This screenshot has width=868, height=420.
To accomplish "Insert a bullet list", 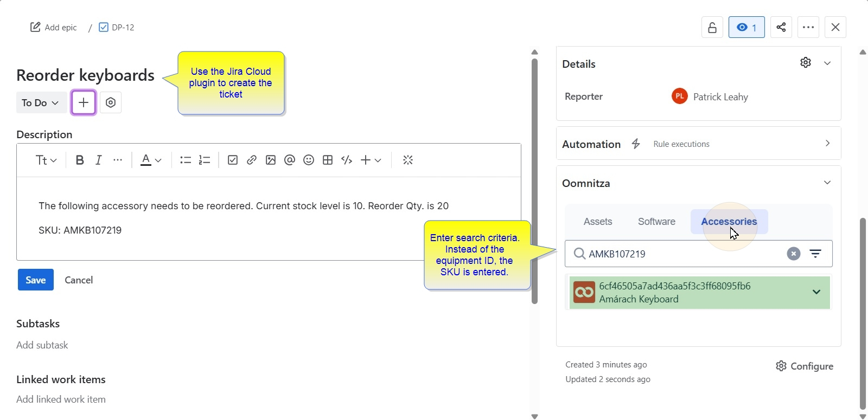I will tap(186, 160).
